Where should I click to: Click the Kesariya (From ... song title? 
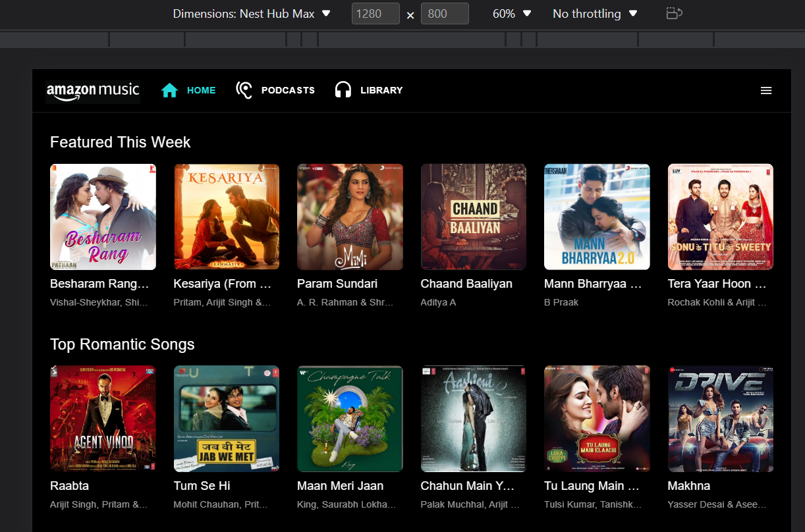click(x=223, y=284)
